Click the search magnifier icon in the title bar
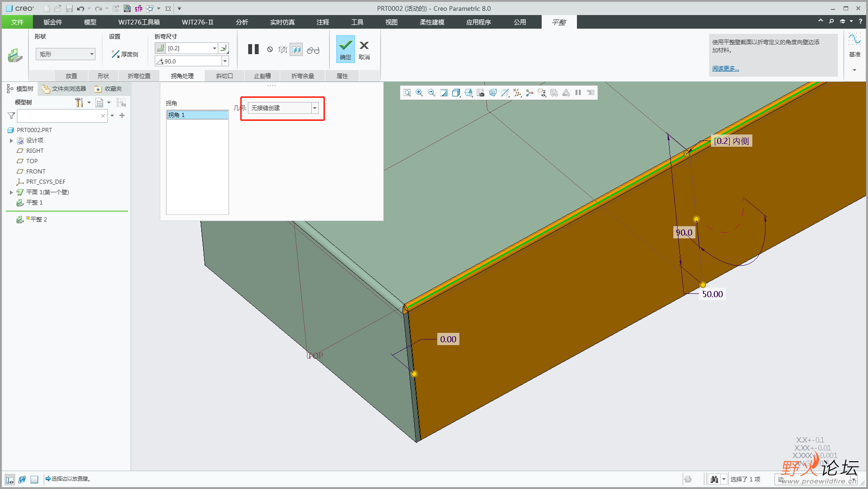This screenshot has height=489, width=868. 831,22
